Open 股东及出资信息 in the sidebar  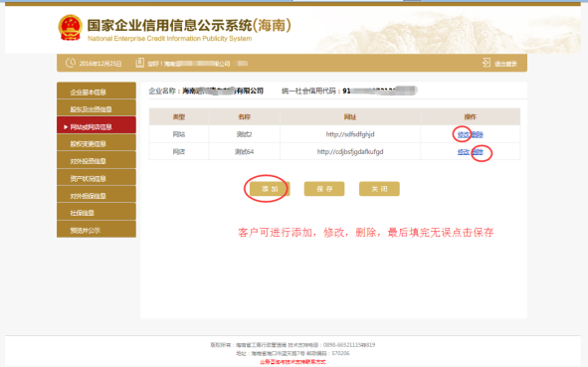pyautogui.click(x=97, y=109)
